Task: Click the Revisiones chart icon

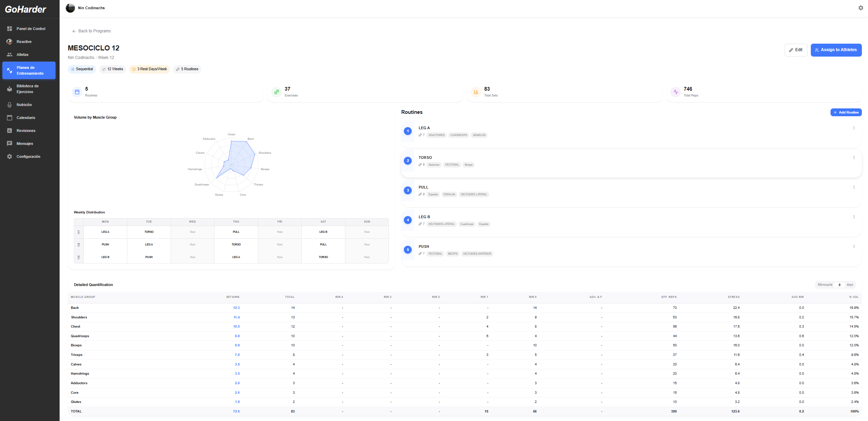Action: point(10,131)
